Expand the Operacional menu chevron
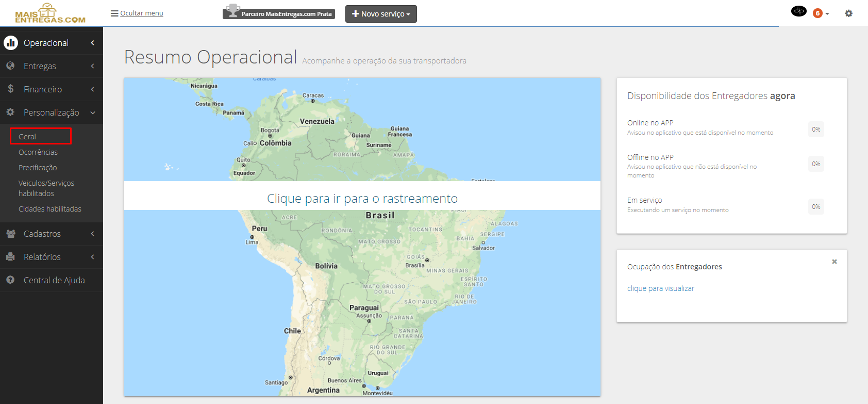This screenshot has height=404, width=868. [x=93, y=43]
